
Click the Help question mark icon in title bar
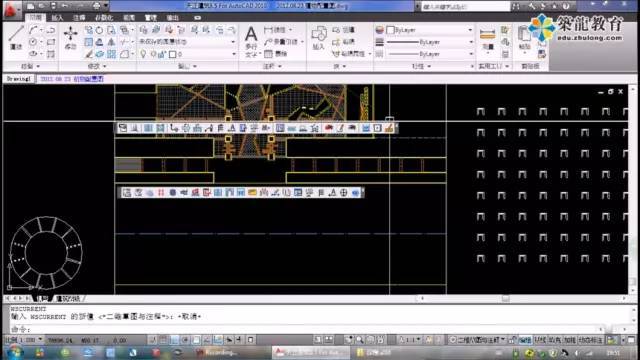click(566, 6)
